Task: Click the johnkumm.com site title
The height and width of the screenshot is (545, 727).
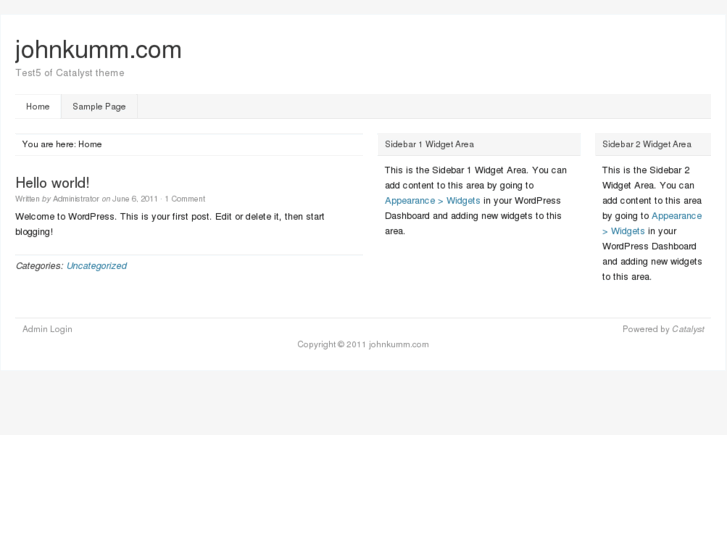Action: (98, 50)
